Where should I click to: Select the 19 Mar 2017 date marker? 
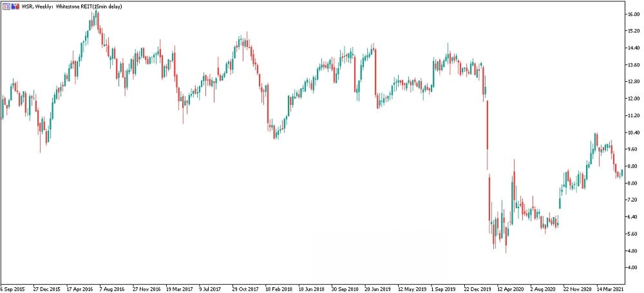coord(180,289)
